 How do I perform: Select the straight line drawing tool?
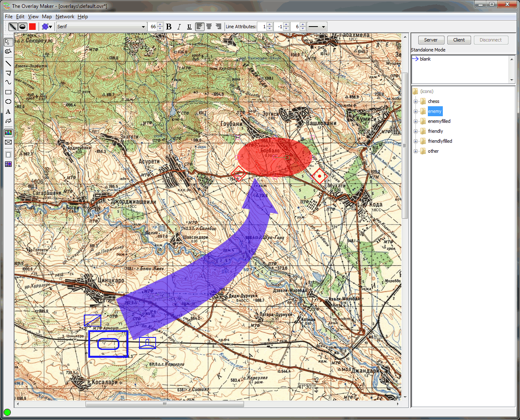coord(8,63)
